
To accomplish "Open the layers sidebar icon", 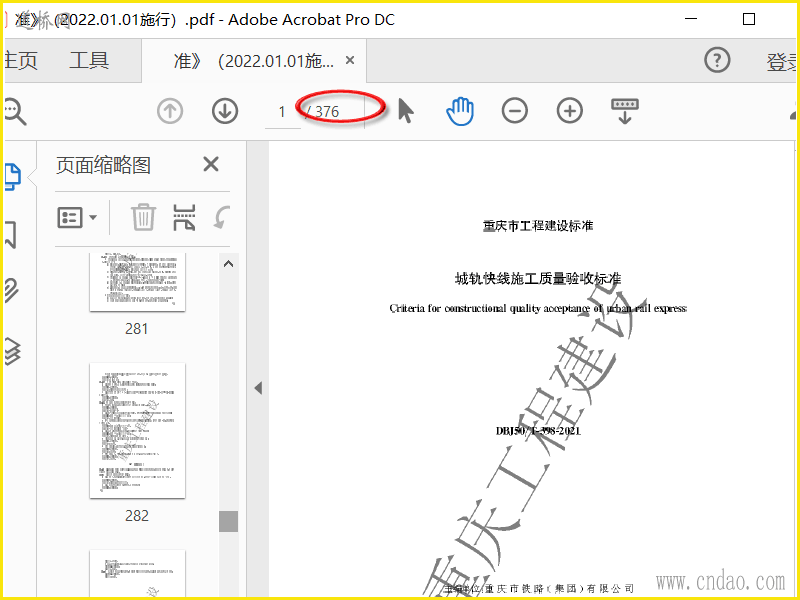I will point(12,352).
